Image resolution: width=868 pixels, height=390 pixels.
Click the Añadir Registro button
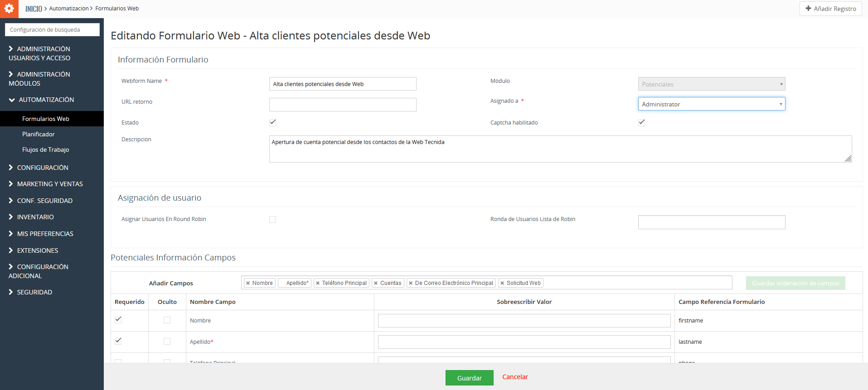tap(830, 9)
